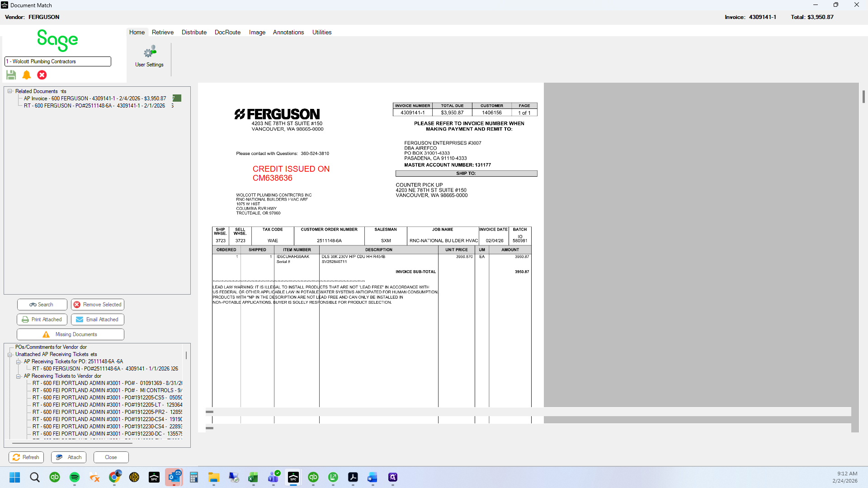Click the document viewer vertical scrollbar

[863, 258]
